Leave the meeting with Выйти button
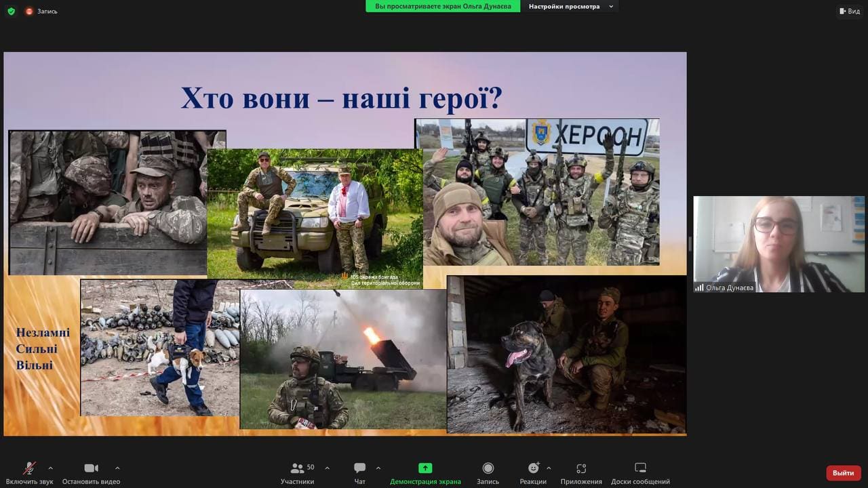Screen dimensions: 868x488 click(x=844, y=472)
